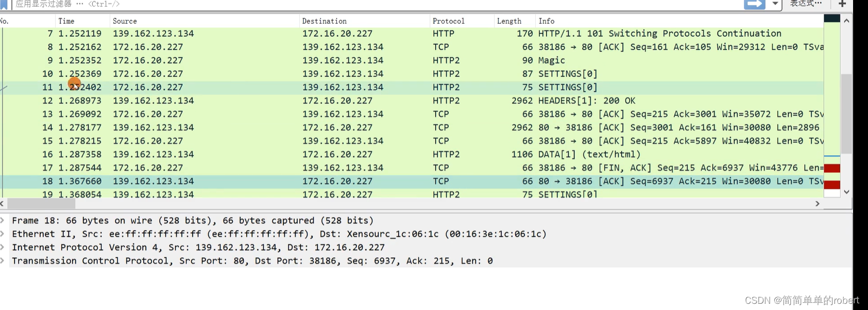The image size is (868, 310).
Task: Click the up arrow on the vertical scrollbar
Action: coord(846,20)
